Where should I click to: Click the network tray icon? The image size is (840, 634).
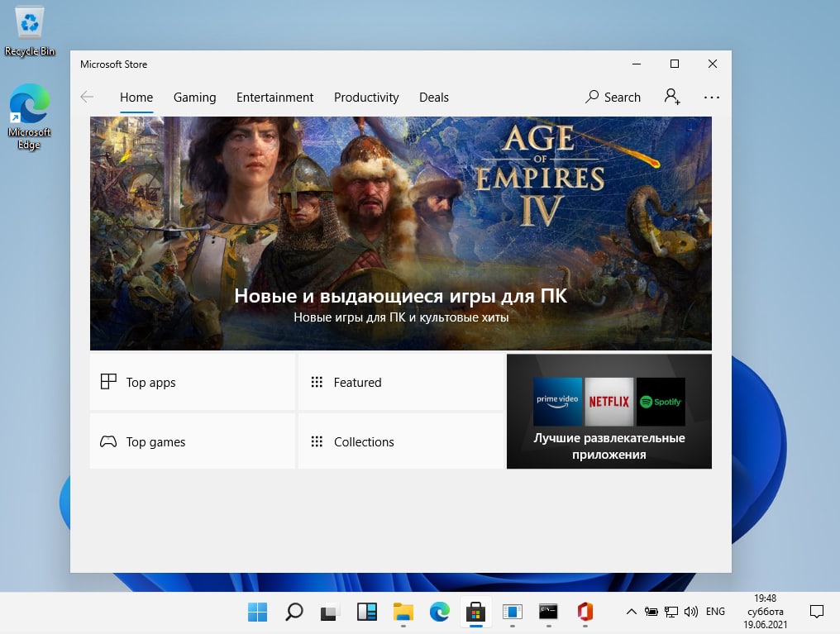point(671,612)
